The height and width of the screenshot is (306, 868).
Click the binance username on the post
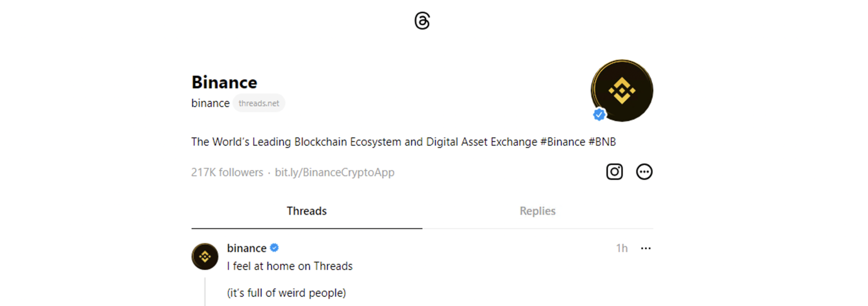(x=246, y=248)
